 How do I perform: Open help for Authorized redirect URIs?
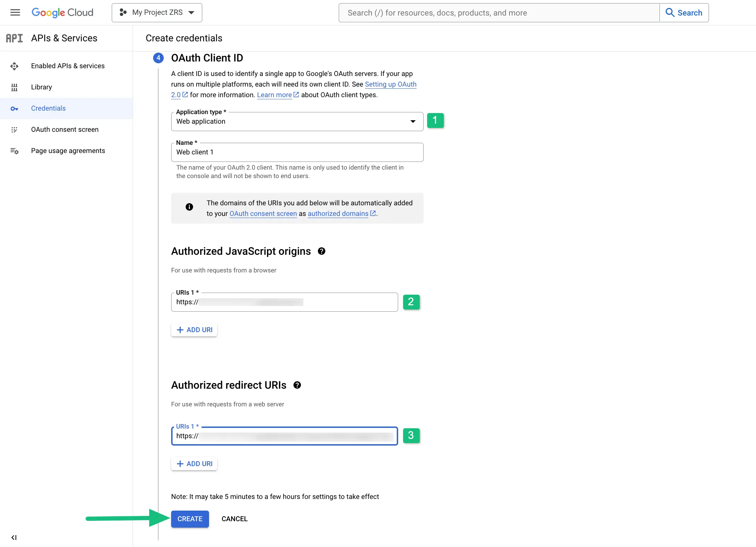(x=297, y=385)
